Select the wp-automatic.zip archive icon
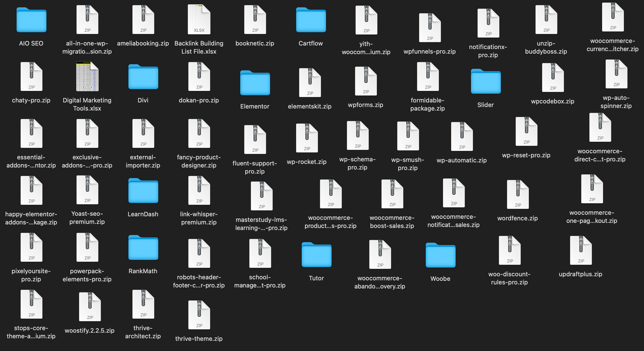644x351 pixels. 462,136
